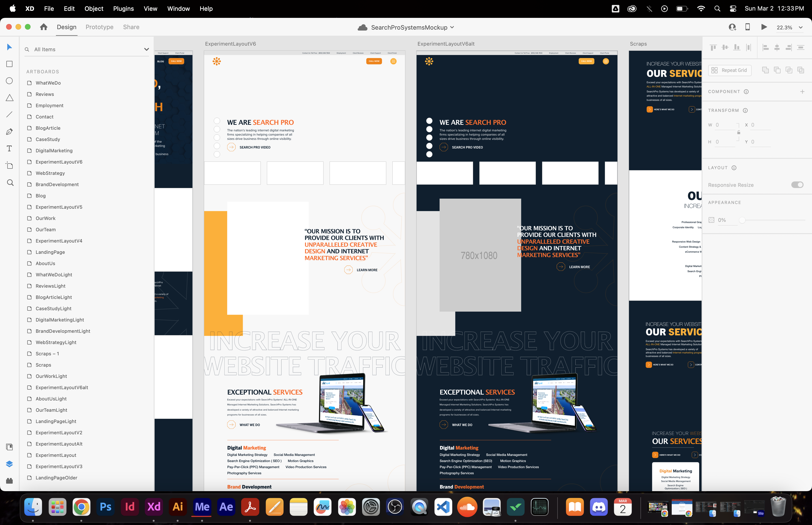Screen dimensions: 812x525
Task: Select the Artboard tool
Action: (10, 166)
